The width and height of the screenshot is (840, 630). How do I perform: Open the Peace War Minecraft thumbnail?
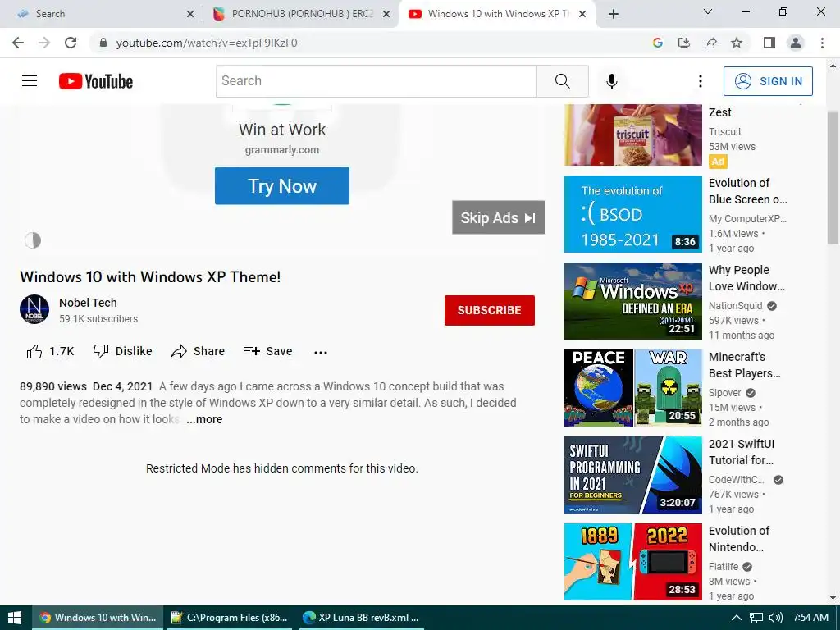(632, 388)
